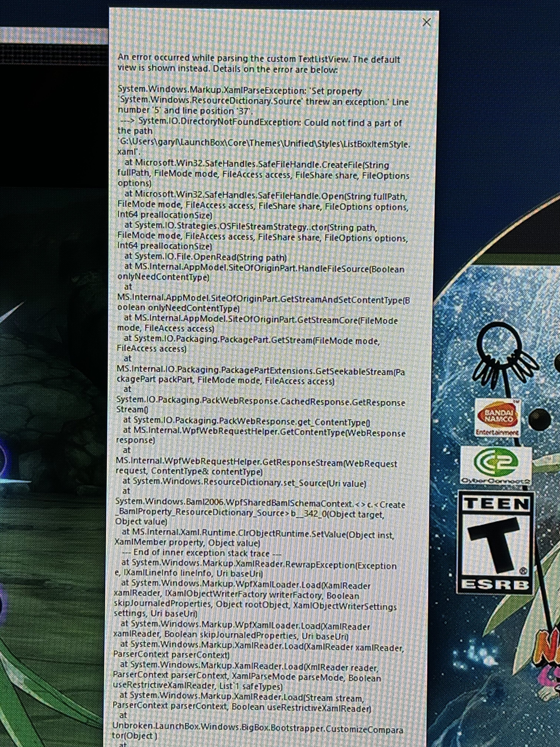Click "request, ContentType& contentType)" line
560x747 pixels.
[189, 471]
